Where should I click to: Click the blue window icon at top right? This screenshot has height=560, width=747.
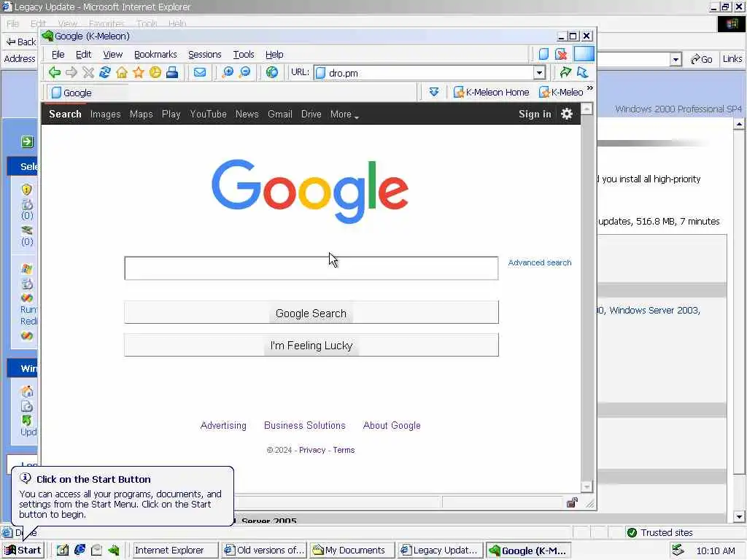(584, 54)
